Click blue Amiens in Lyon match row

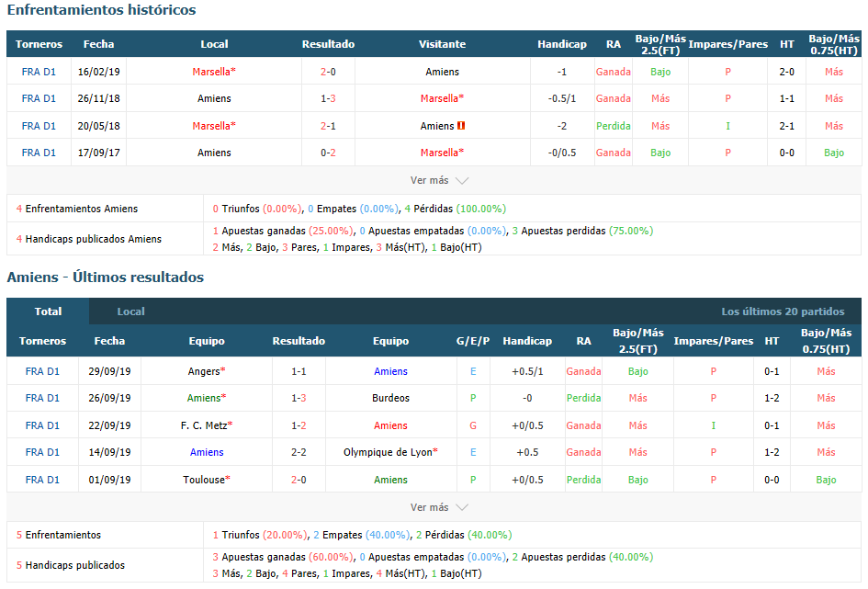[x=207, y=452]
